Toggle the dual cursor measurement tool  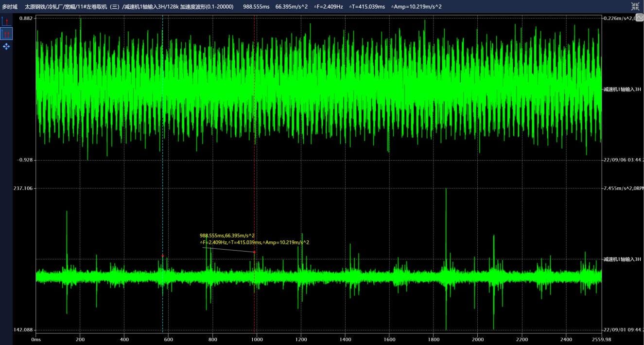(6, 34)
